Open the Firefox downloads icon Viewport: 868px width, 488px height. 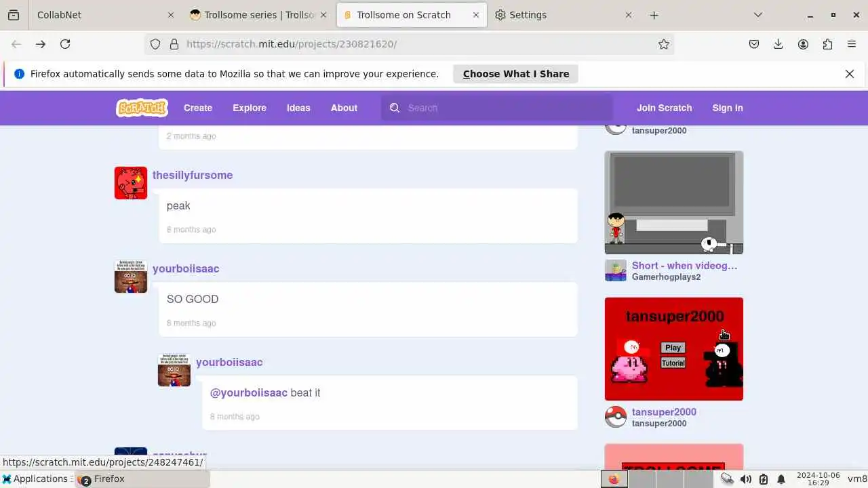pyautogui.click(x=778, y=44)
